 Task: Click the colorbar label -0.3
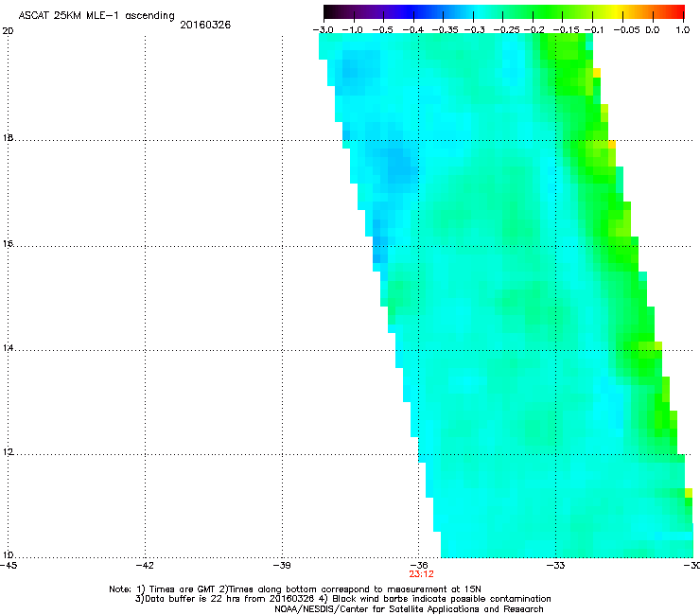475,30
